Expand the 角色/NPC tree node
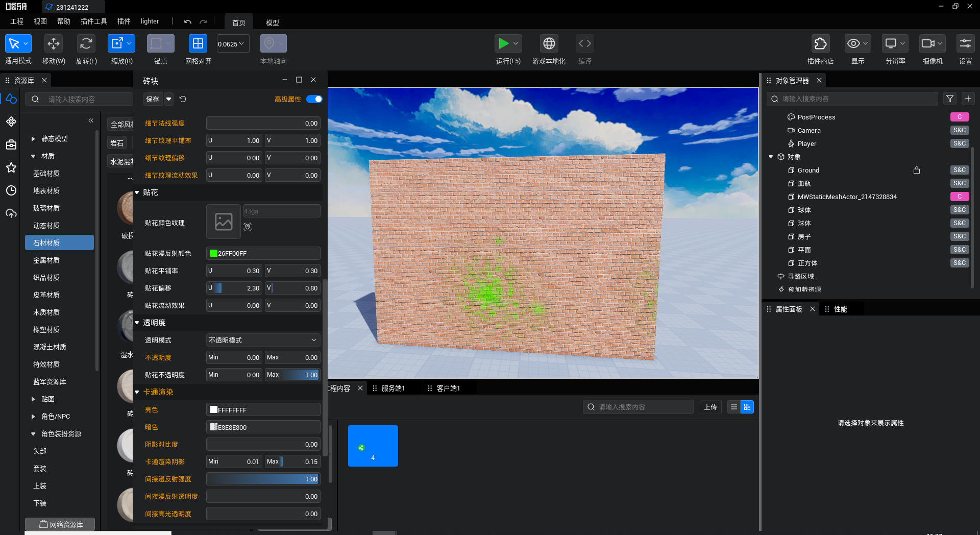Screen dimensions: 980x535 coord(33,417)
